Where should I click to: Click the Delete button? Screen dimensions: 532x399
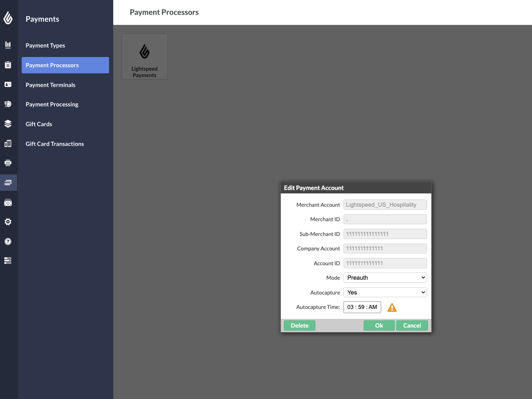(299, 325)
